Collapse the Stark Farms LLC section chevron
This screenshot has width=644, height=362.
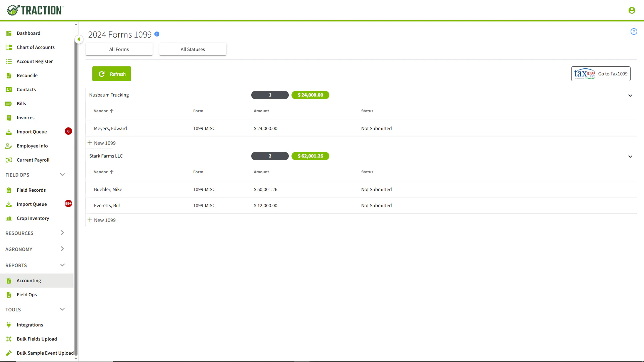[630, 157]
